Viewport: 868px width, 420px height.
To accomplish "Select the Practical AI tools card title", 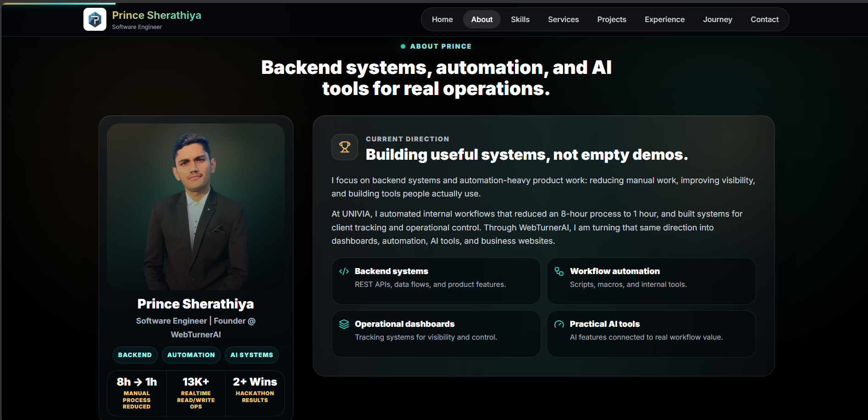I will pos(605,324).
